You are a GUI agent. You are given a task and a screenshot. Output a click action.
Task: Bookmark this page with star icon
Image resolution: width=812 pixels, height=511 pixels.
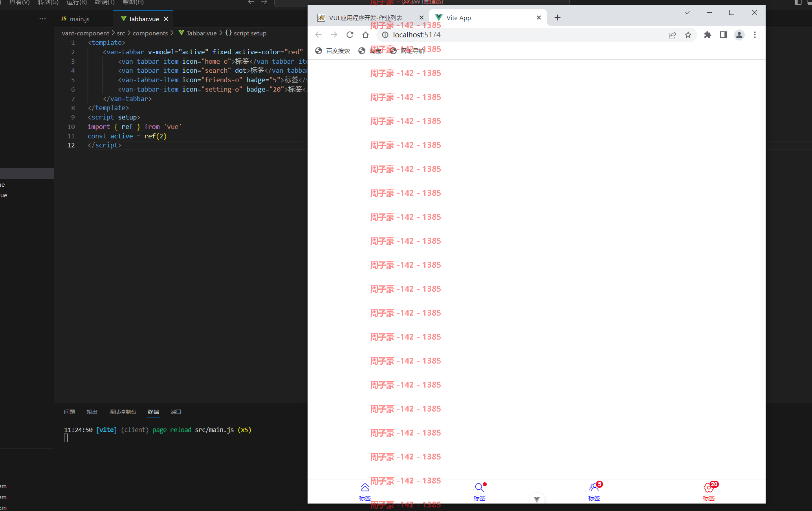coord(688,35)
